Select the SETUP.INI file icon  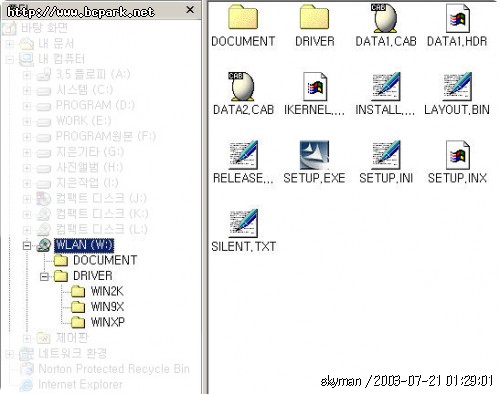[386, 155]
